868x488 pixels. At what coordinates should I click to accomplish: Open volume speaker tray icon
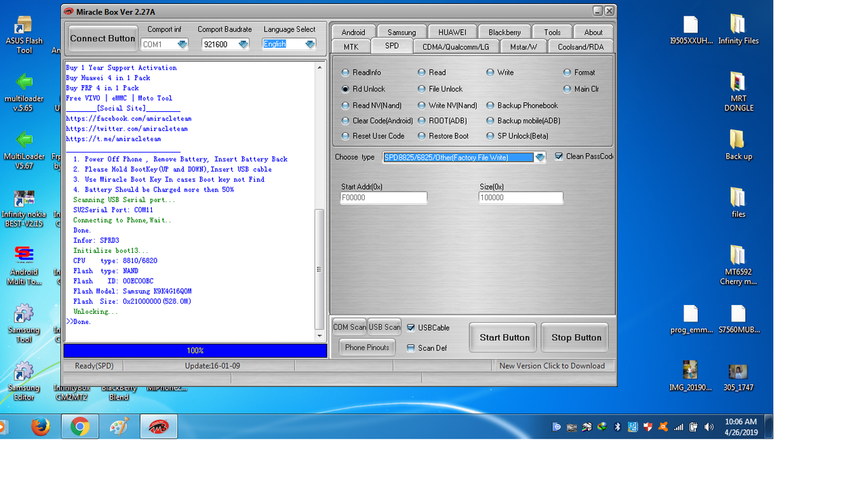pos(709,427)
